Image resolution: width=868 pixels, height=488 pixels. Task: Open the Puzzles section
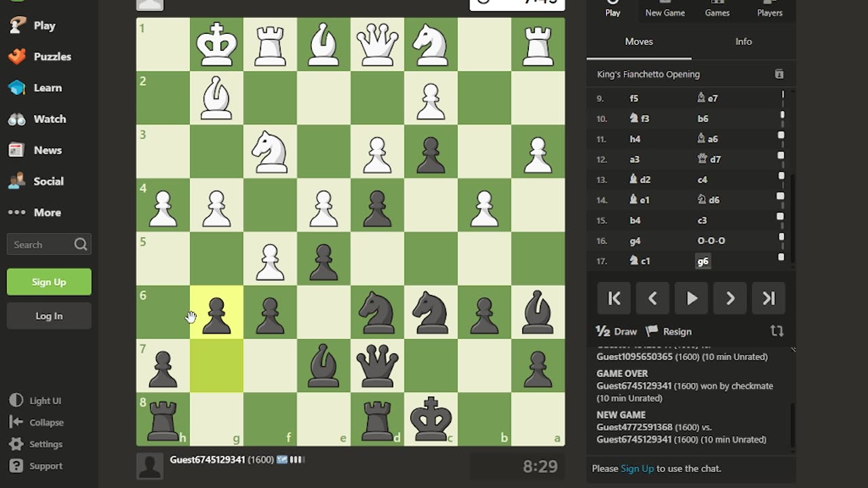tap(39, 56)
